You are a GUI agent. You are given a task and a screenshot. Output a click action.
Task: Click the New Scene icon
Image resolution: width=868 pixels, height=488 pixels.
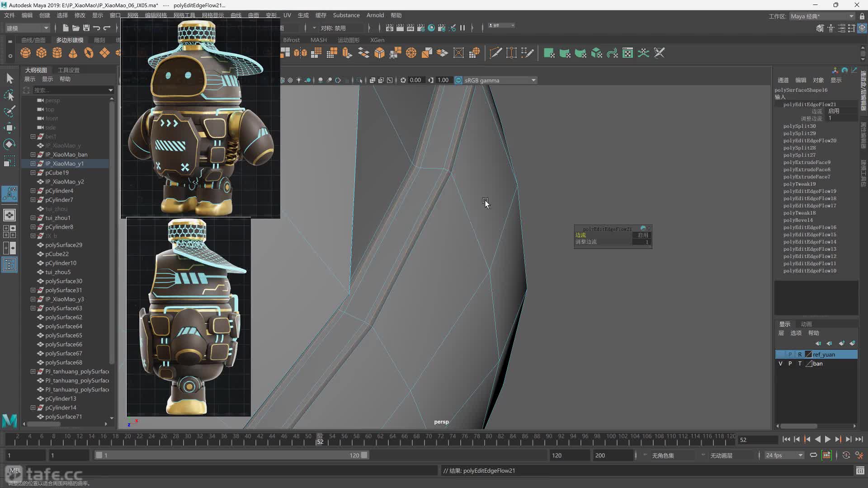tap(66, 28)
